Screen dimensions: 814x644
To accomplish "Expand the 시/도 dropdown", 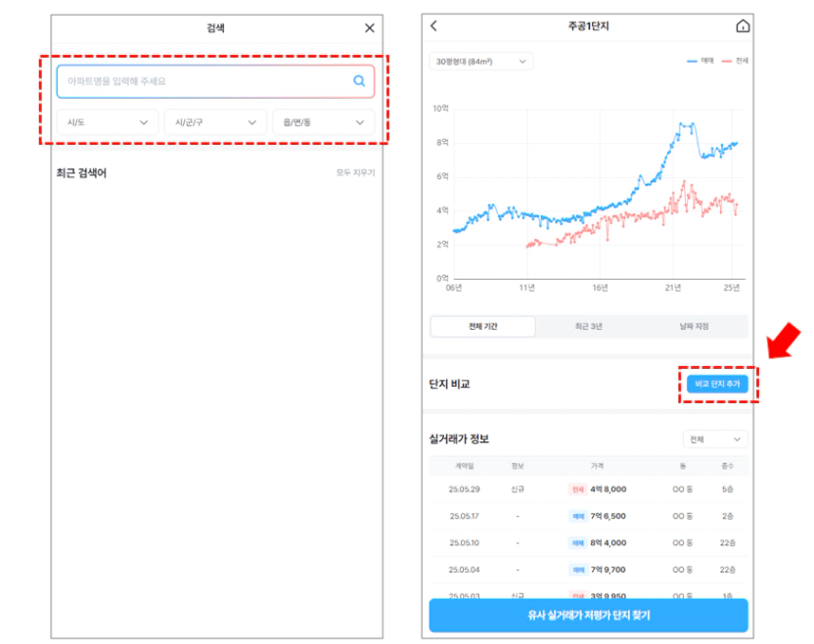I will point(108,122).
